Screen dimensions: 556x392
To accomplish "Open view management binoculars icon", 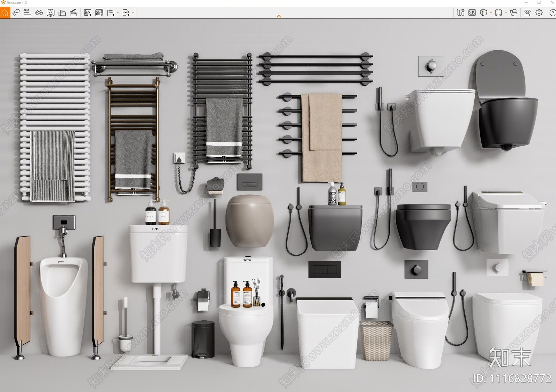I will pyautogui.click(x=39, y=13).
